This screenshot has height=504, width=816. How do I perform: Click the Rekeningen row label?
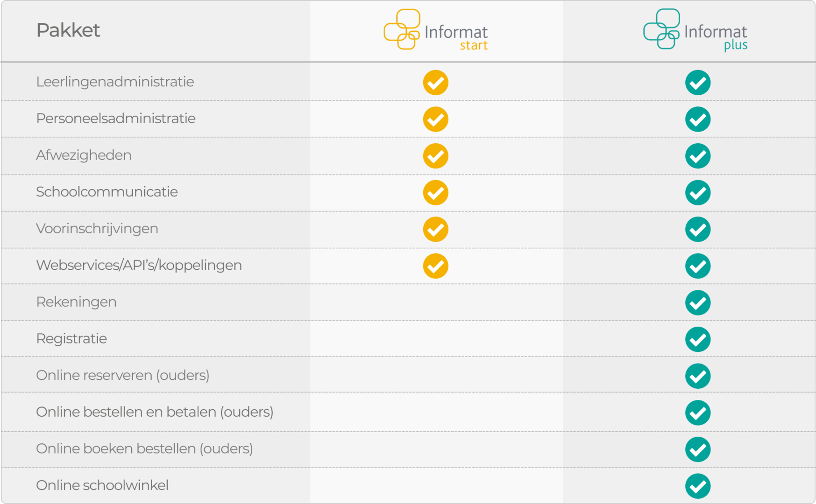pos(76,302)
